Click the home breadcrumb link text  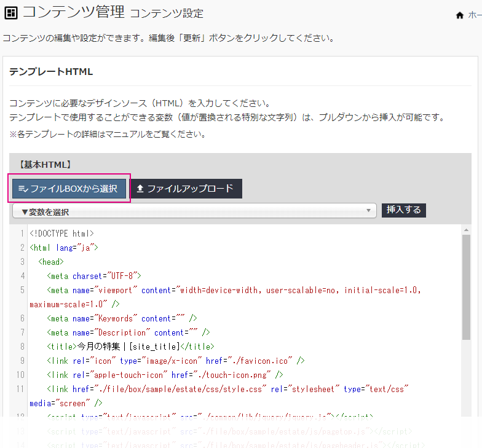(475, 15)
